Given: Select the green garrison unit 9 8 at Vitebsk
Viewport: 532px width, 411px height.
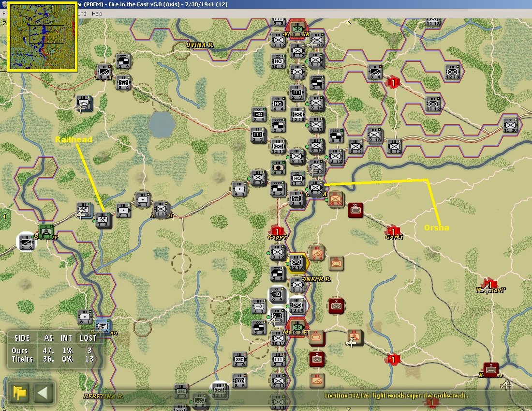Looking at the screenshot, I should pyautogui.click(x=297, y=30).
